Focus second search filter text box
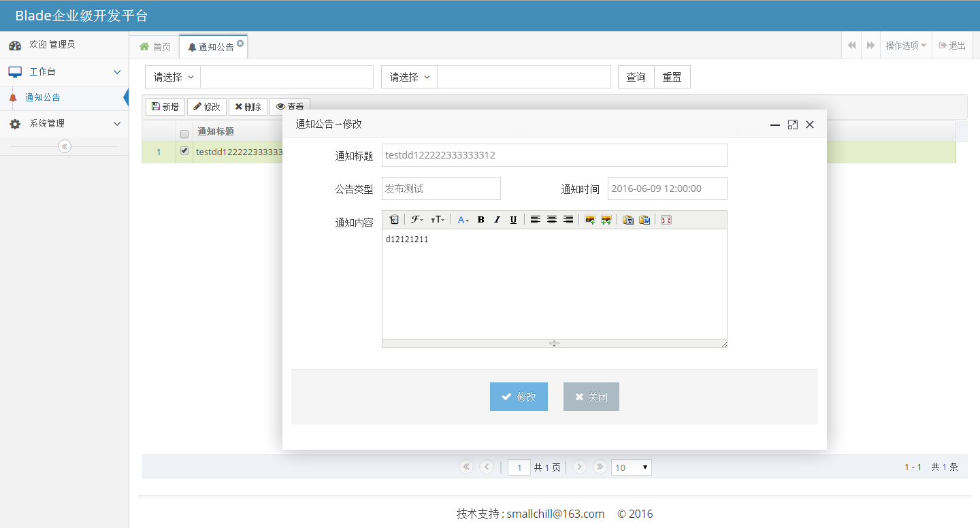Image resolution: width=980 pixels, height=528 pixels. pyautogui.click(x=524, y=77)
